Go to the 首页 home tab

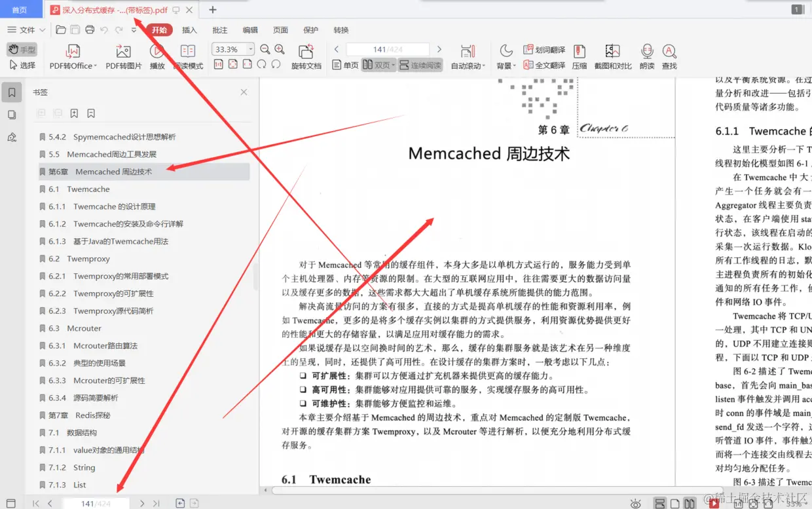20,10
